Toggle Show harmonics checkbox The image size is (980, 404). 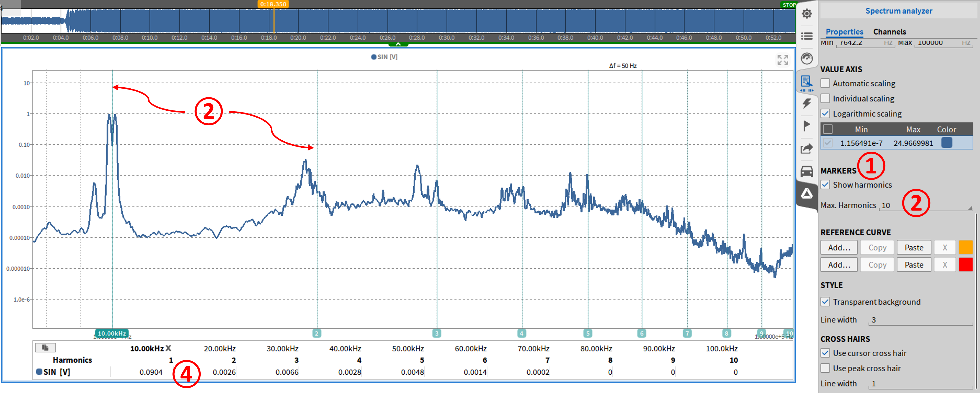click(825, 185)
